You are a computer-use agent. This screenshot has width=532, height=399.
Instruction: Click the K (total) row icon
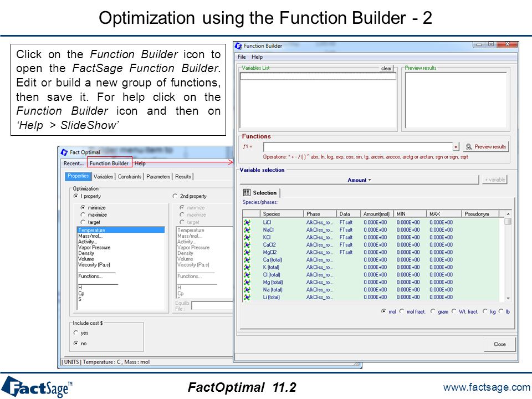(x=247, y=267)
